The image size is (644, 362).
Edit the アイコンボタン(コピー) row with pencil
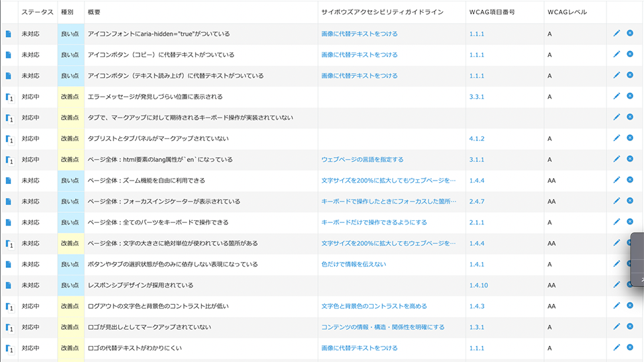(x=616, y=54)
